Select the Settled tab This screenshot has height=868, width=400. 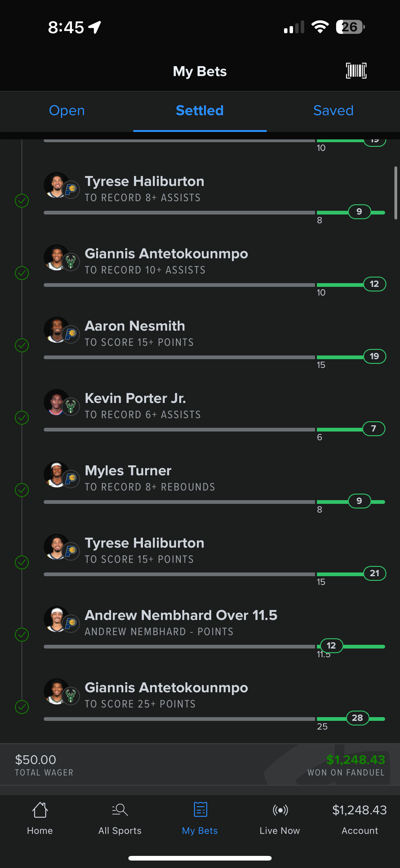point(200,111)
